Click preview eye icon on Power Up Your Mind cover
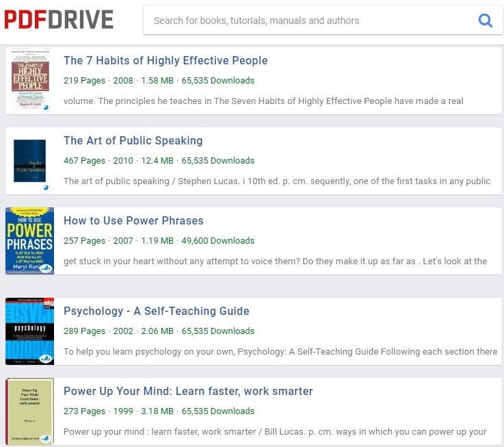The image size is (504, 447). (x=46, y=438)
